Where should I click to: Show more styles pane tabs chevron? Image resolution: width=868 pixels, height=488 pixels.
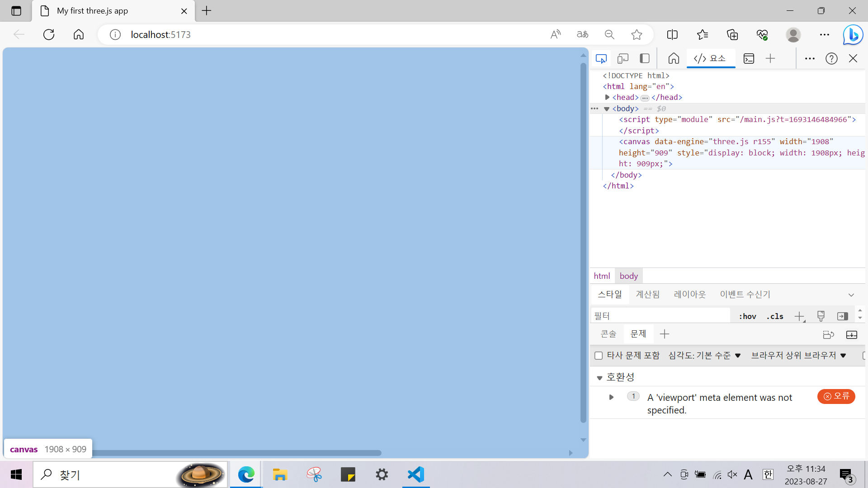tap(851, 295)
